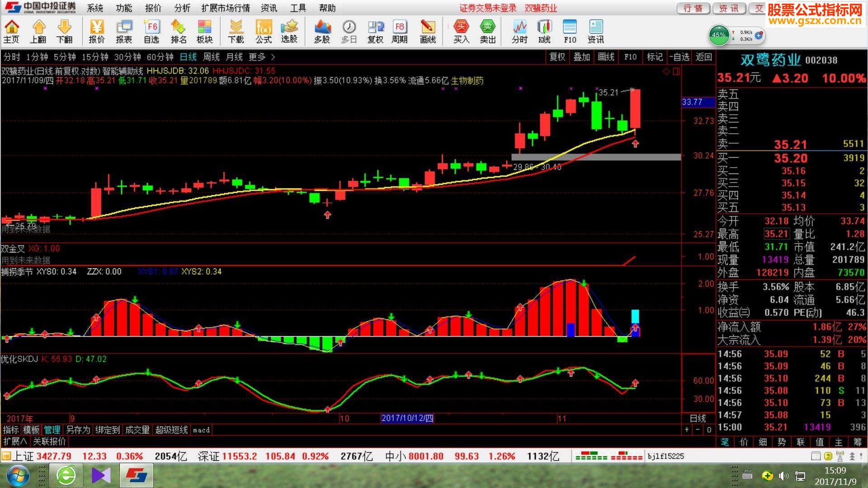Click the Windows Start button
Viewport: 868px width, 488px height.
[18, 476]
